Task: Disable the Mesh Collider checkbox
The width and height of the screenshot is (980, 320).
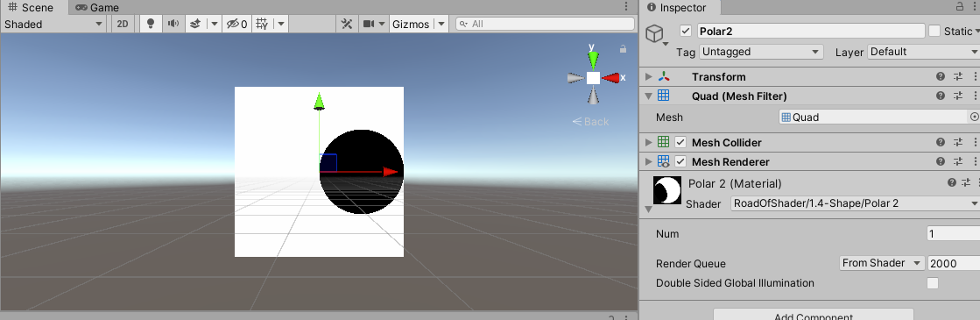Action: 680,142
